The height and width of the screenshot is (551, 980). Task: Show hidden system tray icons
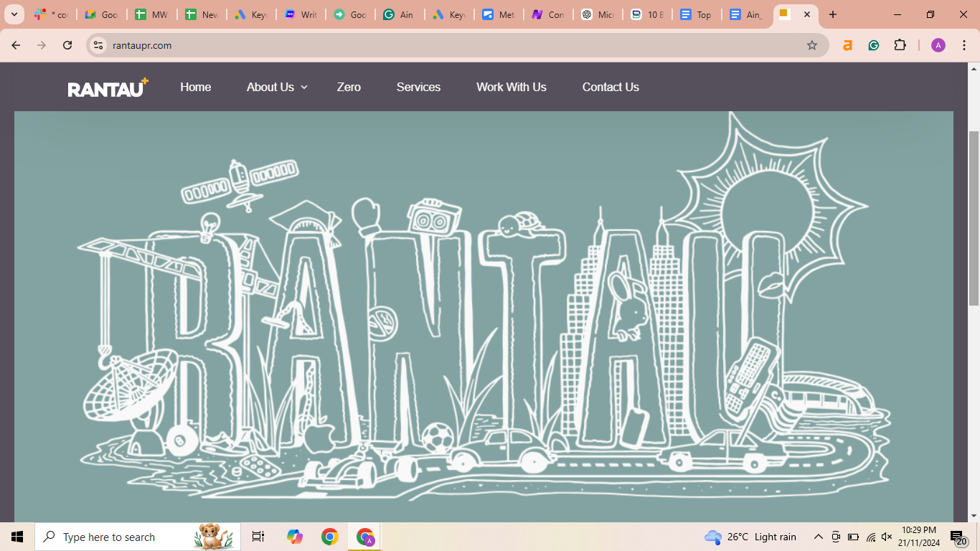pos(818,537)
